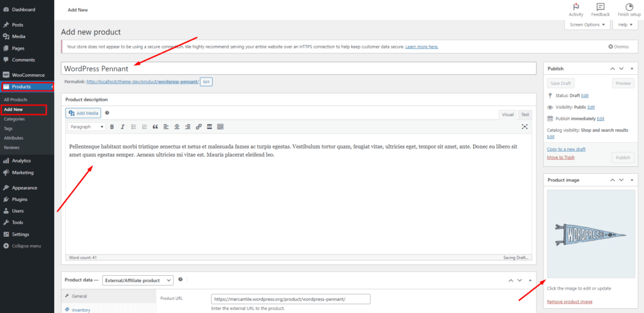
Task: Align text left
Action: (166, 127)
